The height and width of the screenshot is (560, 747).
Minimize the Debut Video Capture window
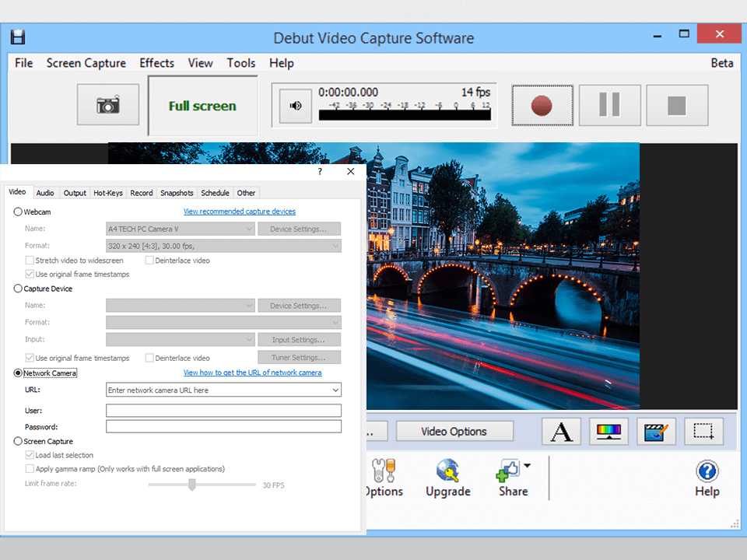(658, 36)
